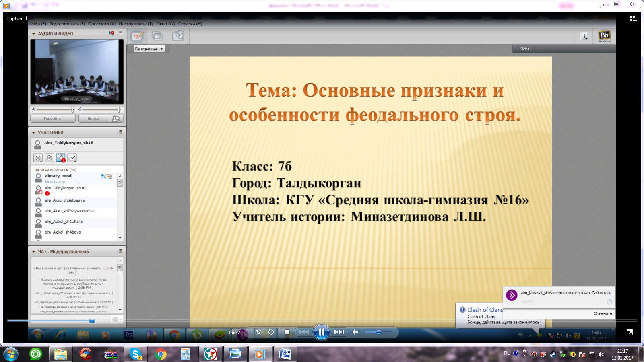
Task: Open the Chat panel options menu
Action: point(120,251)
